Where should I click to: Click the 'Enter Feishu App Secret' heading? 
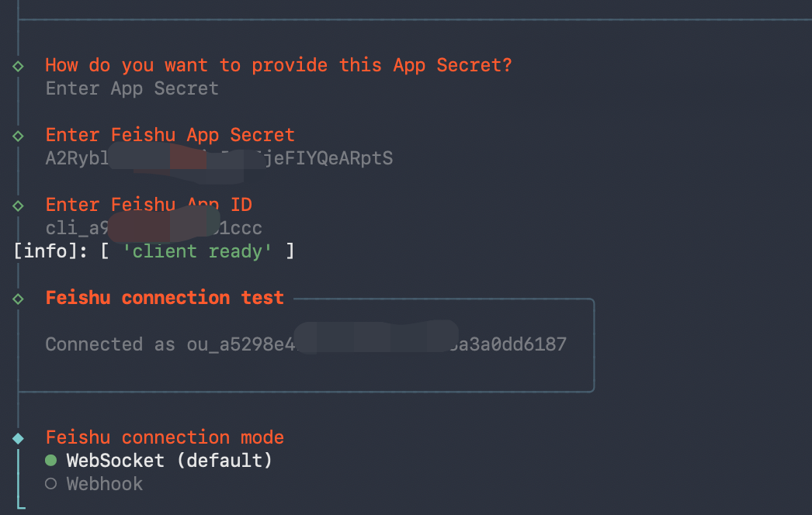click(x=170, y=135)
